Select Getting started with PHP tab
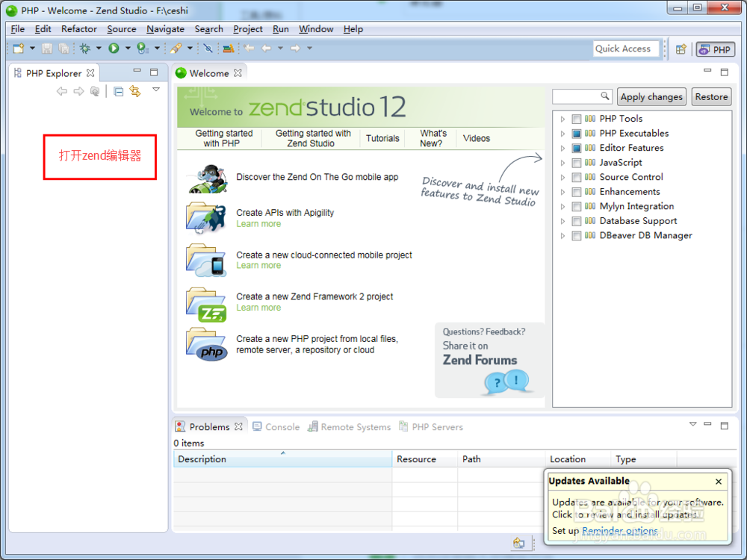Screen dimensions: 747x560 click(223, 138)
